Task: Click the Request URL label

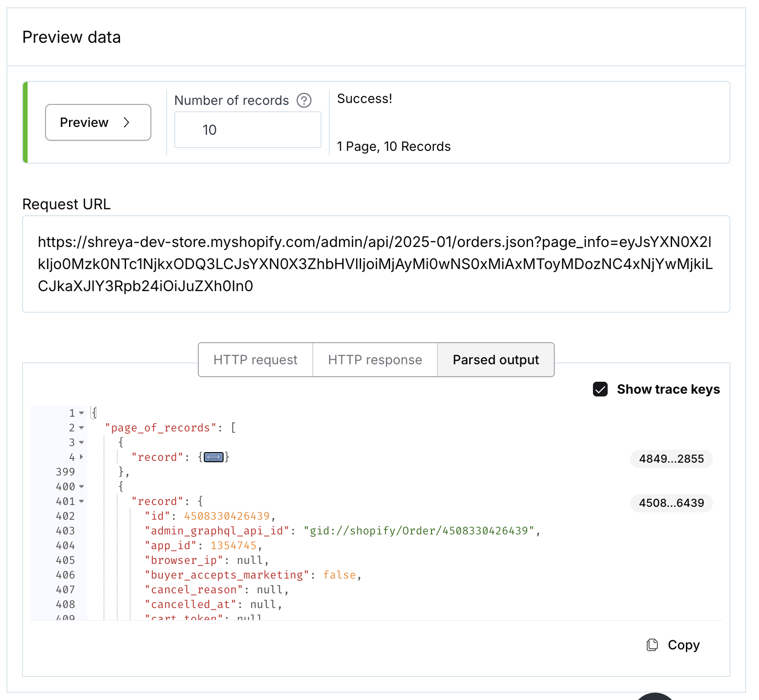Action: tap(67, 204)
